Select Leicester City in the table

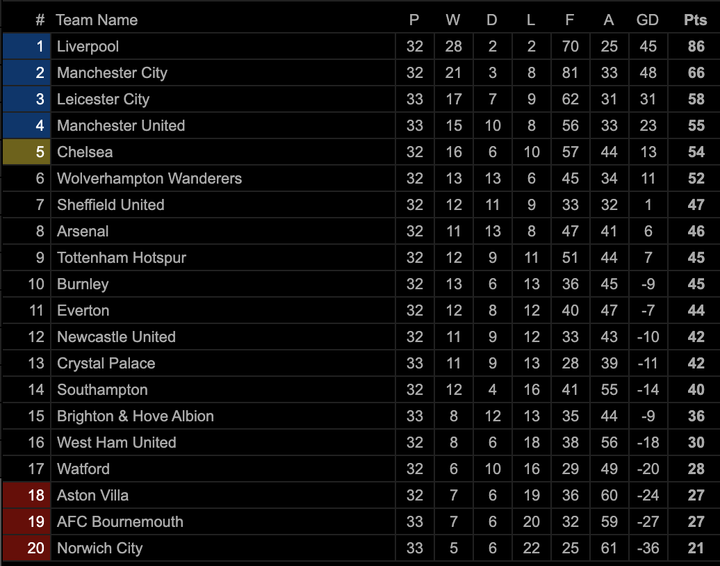(x=103, y=99)
